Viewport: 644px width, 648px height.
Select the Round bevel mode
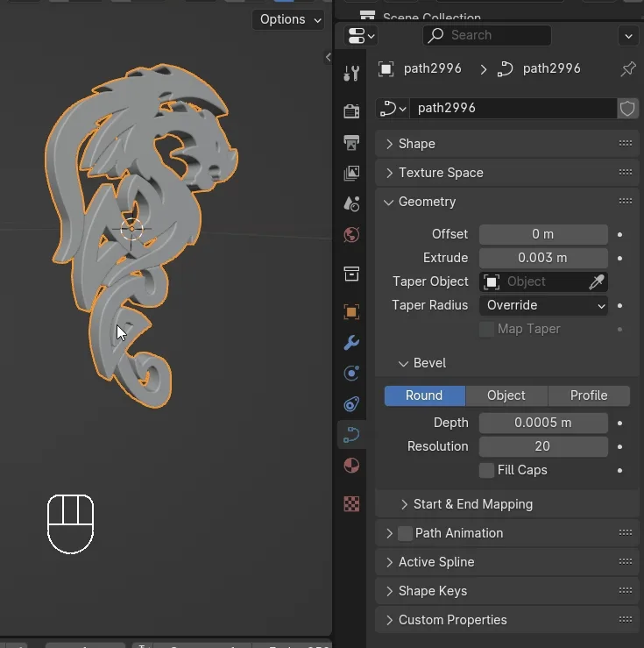pyautogui.click(x=424, y=395)
